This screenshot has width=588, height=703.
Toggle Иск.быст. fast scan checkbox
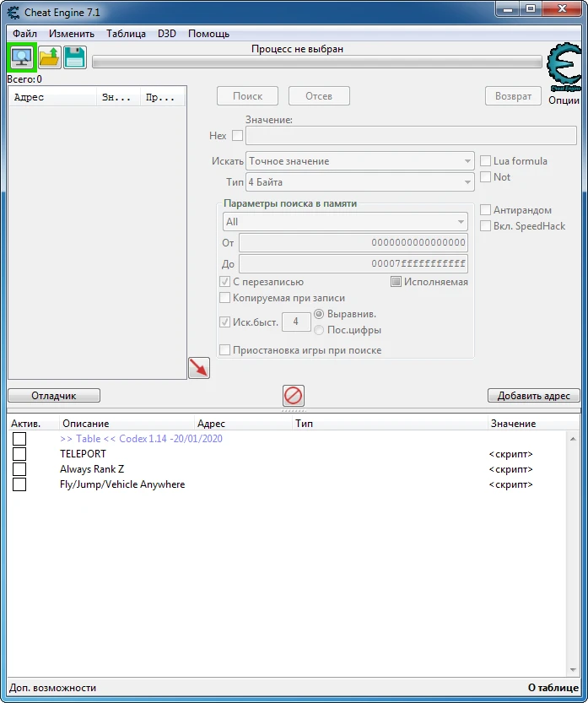[224, 322]
